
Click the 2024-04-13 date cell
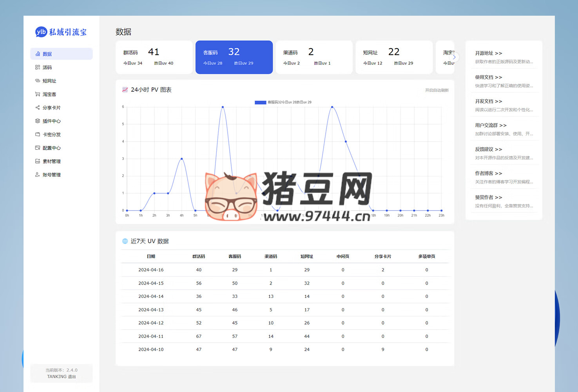[x=151, y=310]
